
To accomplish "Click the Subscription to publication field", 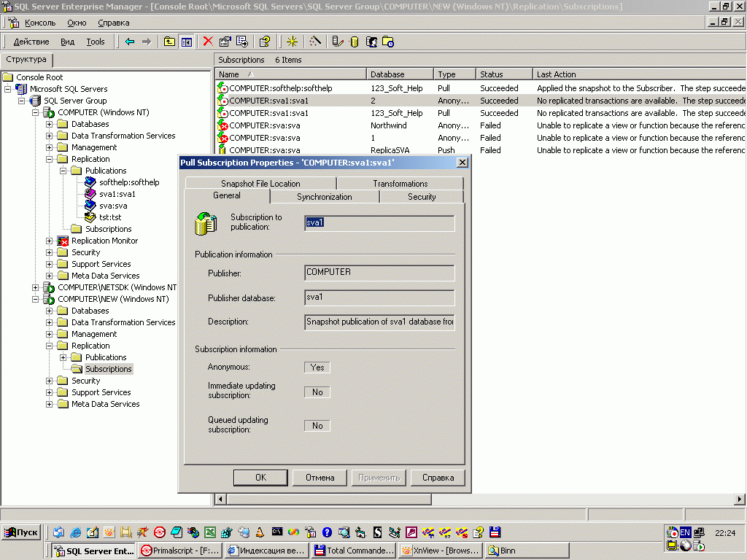I will click(379, 223).
